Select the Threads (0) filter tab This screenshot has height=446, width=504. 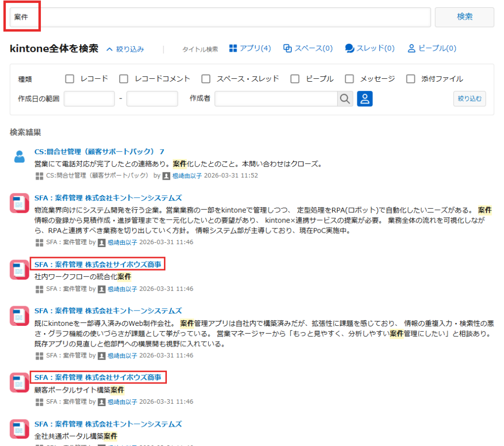(370, 48)
